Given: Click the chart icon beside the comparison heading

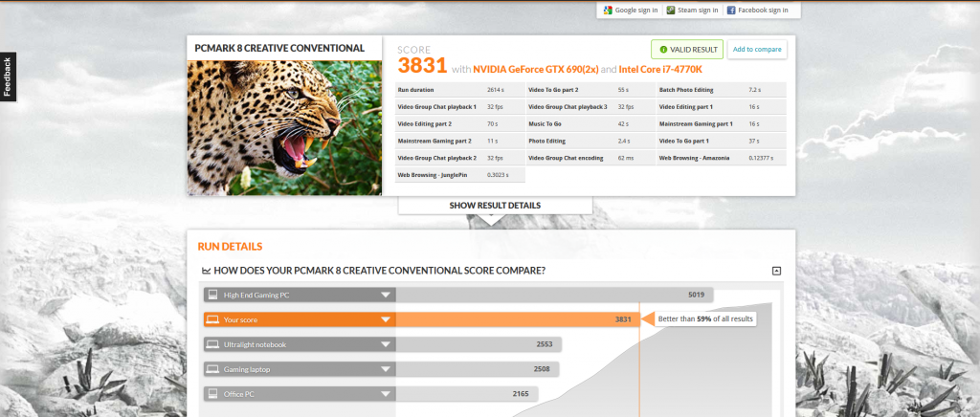Looking at the screenshot, I should click(x=206, y=271).
